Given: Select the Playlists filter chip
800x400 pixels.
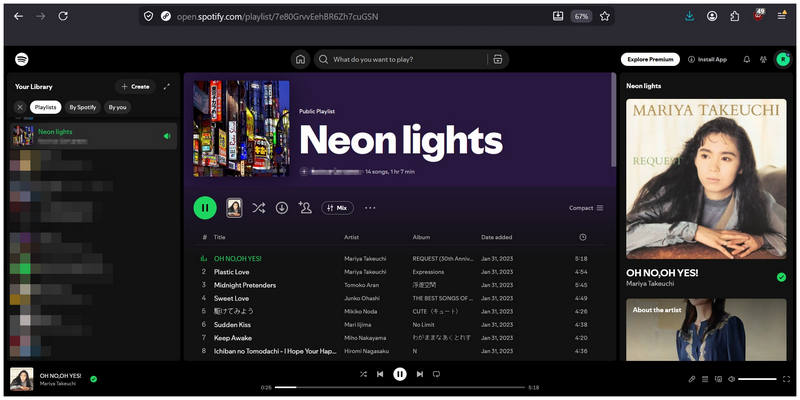Looking at the screenshot, I should 45,107.
